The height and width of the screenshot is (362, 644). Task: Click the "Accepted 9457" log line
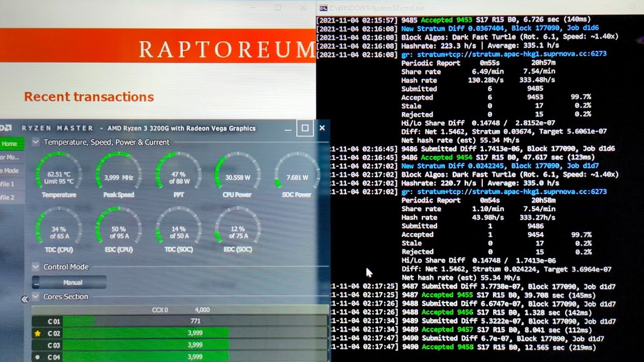pos(461,330)
